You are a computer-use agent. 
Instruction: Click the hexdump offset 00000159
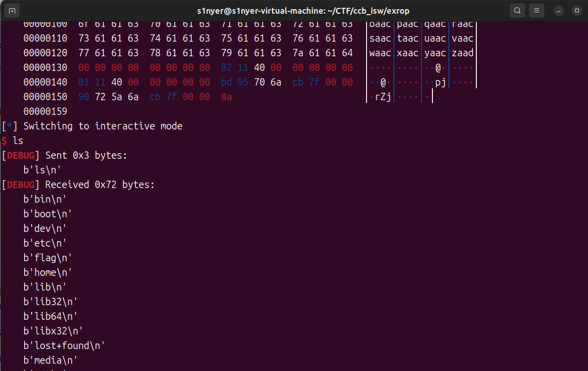45,111
